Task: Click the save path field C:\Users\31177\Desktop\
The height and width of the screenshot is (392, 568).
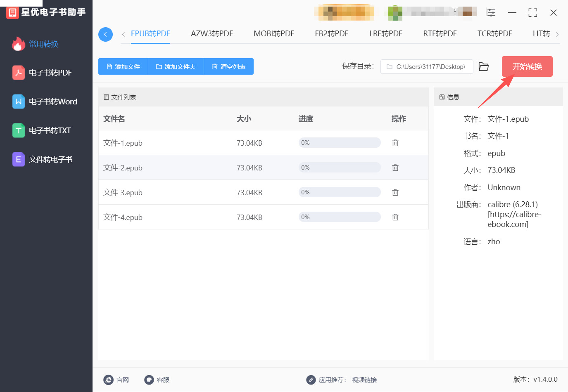Action: (427, 66)
